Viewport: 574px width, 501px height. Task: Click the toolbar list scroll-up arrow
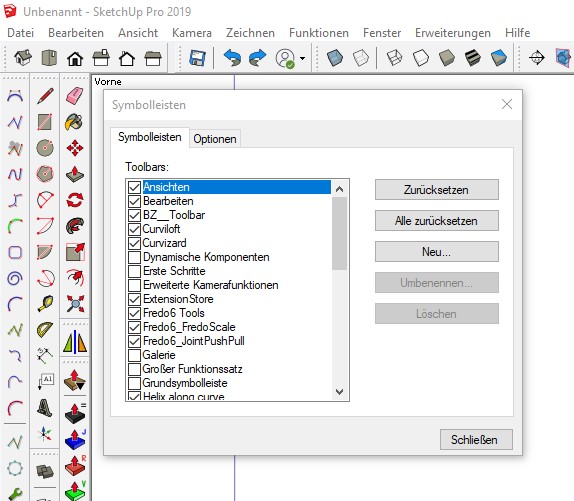click(x=339, y=189)
